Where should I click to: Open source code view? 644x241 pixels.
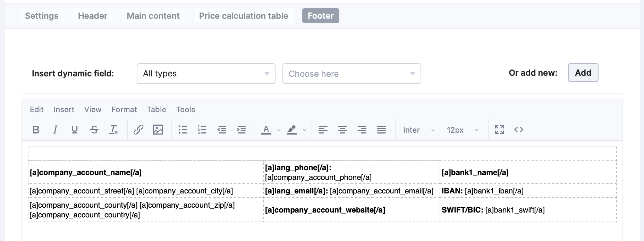pyautogui.click(x=519, y=130)
